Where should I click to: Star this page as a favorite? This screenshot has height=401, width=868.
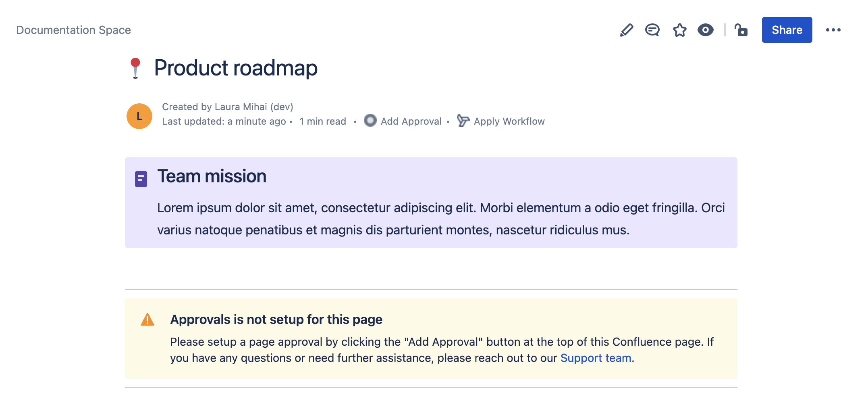pos(679,30)
